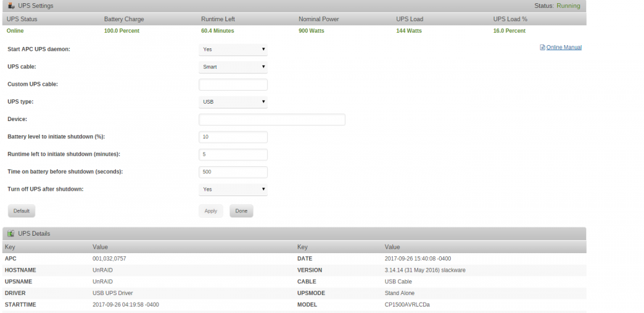Click the Default button
Image resolution: width=644 pixels, height=313 pixels.
pyautogui.click(x=21, y=211)
